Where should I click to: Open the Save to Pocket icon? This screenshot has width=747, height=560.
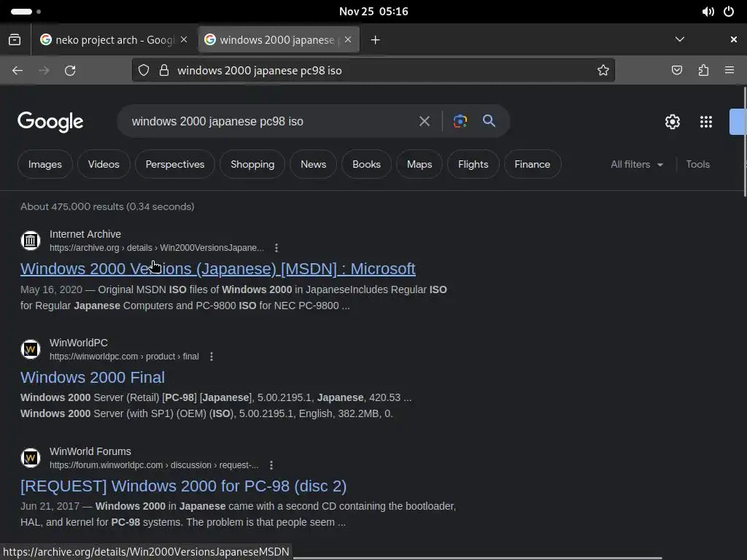pyautogui.click(x=677, y=71)
